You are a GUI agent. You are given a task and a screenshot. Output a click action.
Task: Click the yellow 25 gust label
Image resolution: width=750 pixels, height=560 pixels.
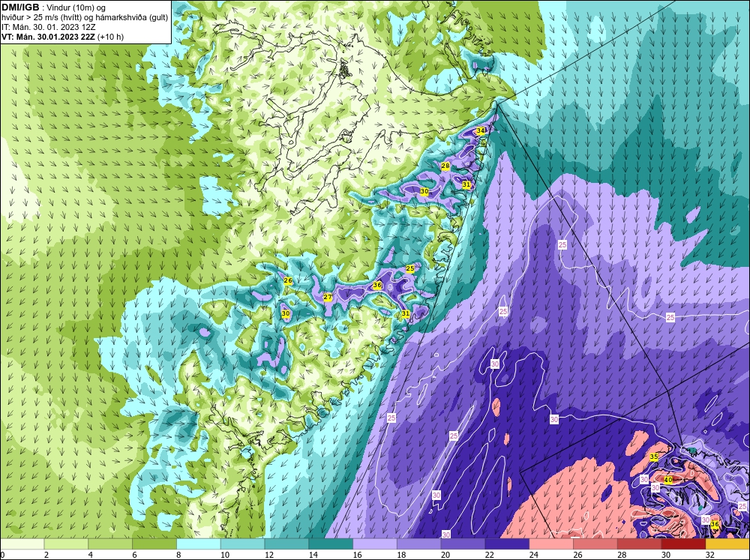click(410, 268)
